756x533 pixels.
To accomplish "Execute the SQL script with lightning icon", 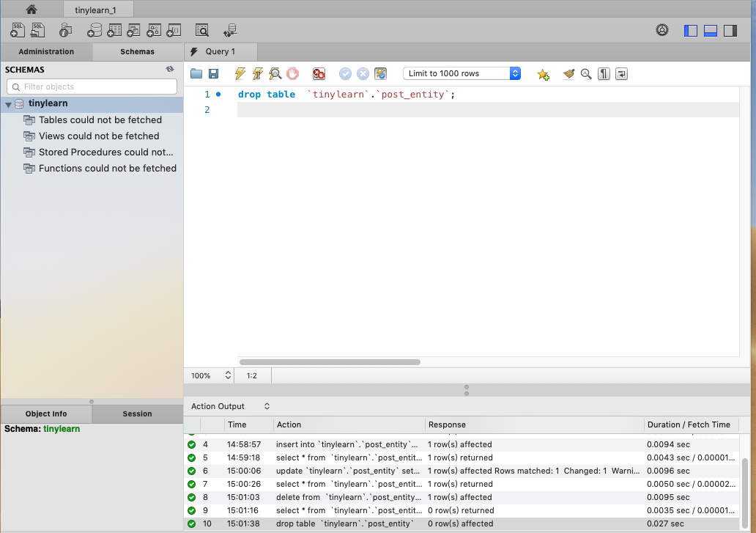I will pyautogui.click(x=240, y=74).
